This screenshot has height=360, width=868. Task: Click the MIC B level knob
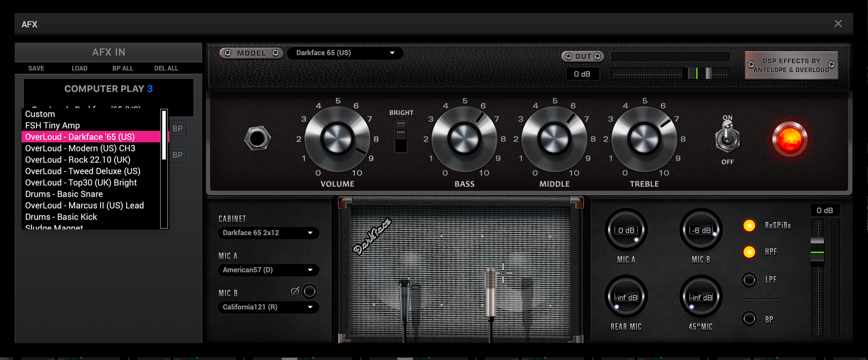point(701,230)
